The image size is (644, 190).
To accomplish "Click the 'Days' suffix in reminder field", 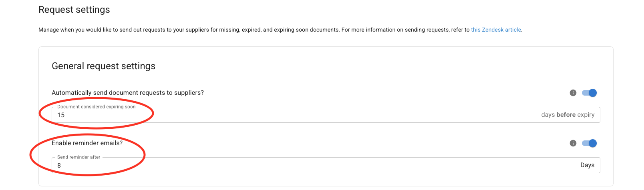I will point(587,165).
